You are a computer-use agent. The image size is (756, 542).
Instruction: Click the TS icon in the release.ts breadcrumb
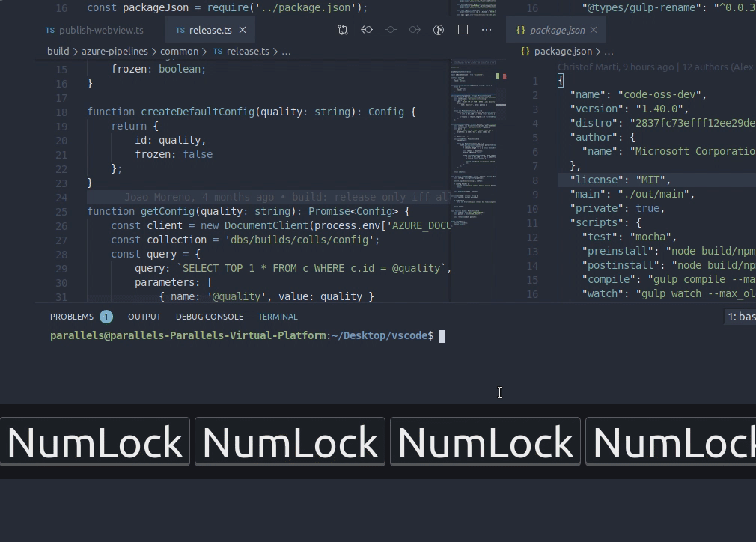pos(218,51)
